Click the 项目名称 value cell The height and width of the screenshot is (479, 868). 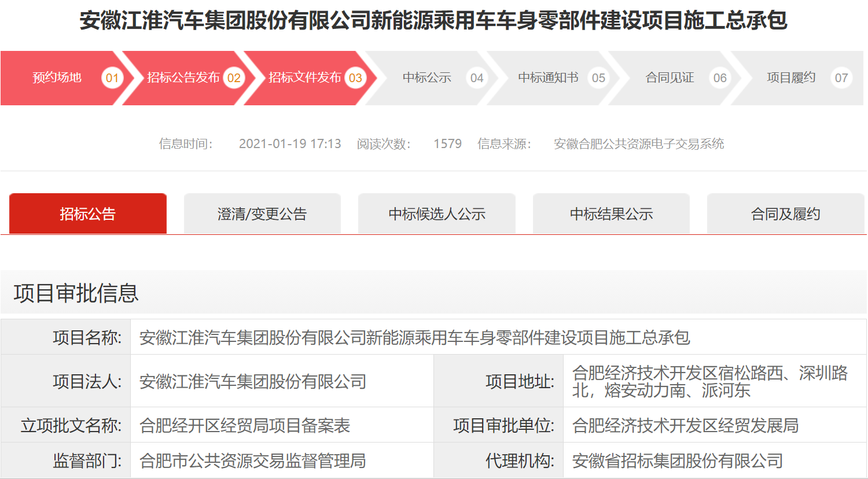pos(498,337)
